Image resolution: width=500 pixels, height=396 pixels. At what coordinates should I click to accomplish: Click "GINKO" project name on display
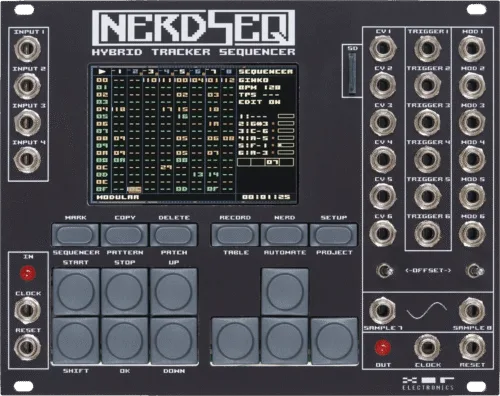coord(254,80)
